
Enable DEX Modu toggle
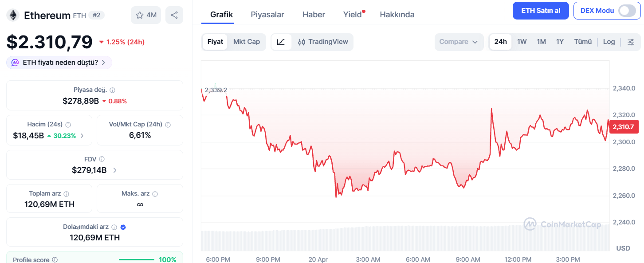(628, 10)
